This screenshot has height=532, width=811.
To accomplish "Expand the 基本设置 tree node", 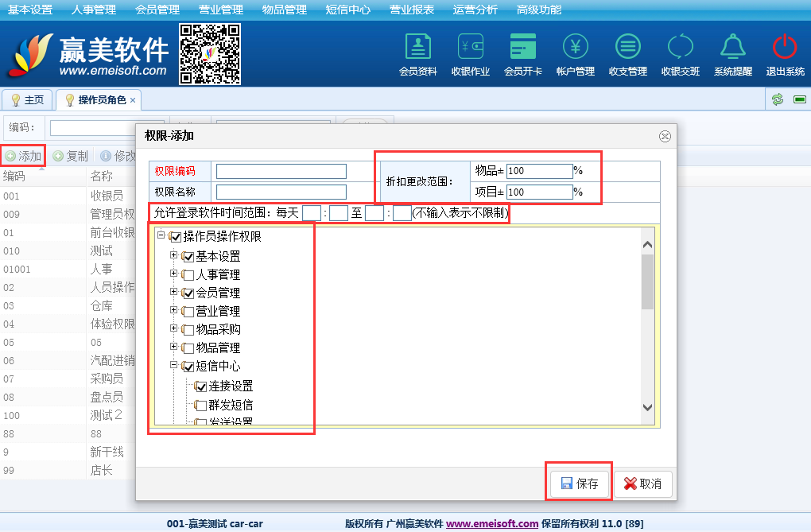I will (x=174, y=256).
